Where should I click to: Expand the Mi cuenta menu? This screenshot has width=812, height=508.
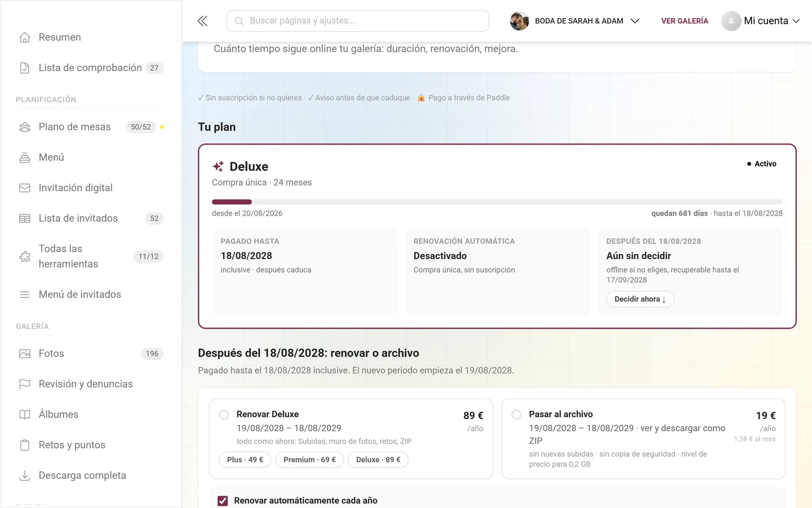tap(761, 21)
